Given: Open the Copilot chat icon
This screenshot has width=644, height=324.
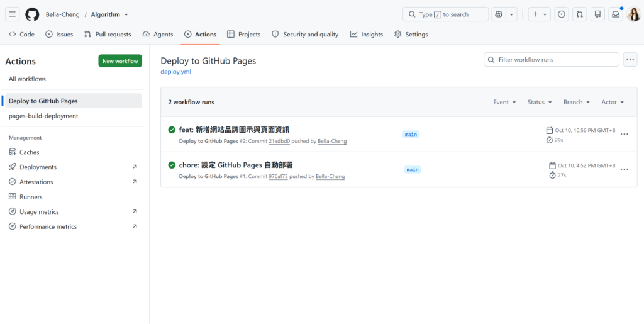Looking at the screenshot, I should point(499,14).
